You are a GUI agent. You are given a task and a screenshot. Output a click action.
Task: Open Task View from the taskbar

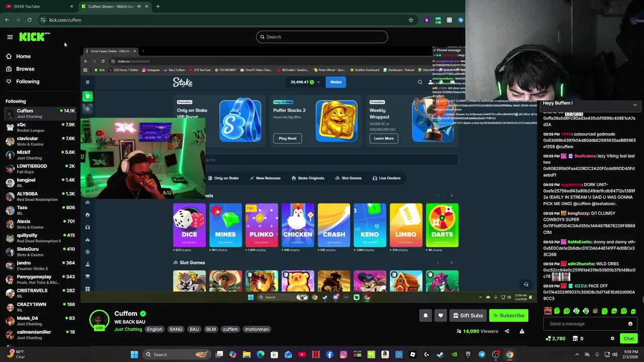point(219,354)
